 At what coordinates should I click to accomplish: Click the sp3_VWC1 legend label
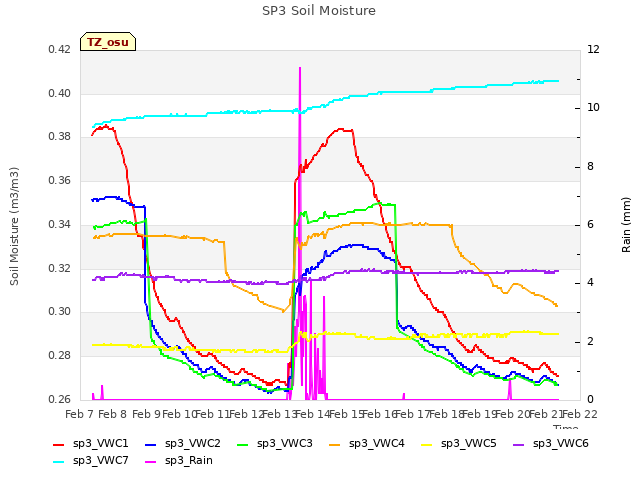click(101, 443)
